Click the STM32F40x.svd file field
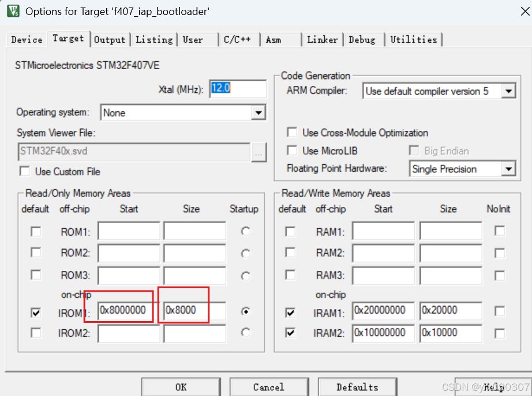Viewport: 532px width, 396px height. point(134,152)
